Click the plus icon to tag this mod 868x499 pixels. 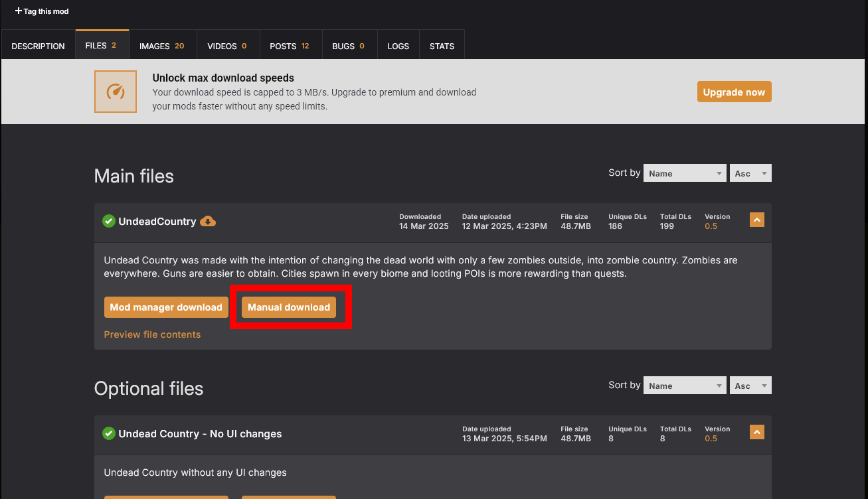pos(19,11)
